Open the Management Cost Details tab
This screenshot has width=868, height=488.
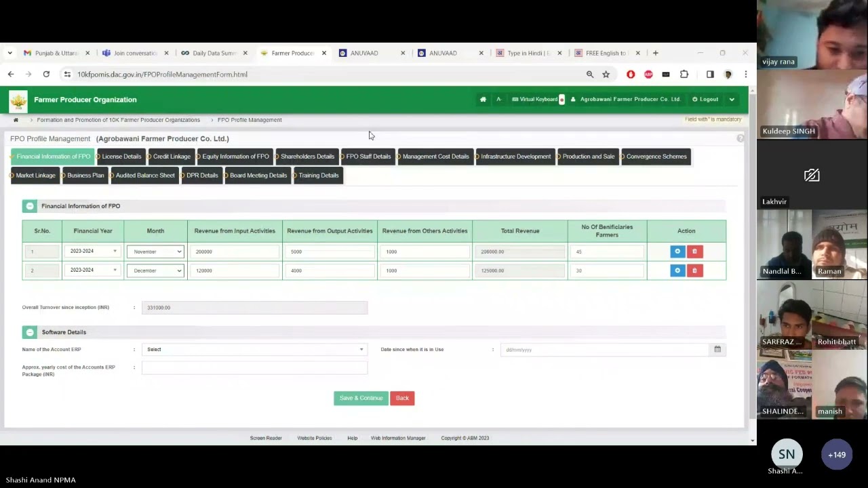435,157
